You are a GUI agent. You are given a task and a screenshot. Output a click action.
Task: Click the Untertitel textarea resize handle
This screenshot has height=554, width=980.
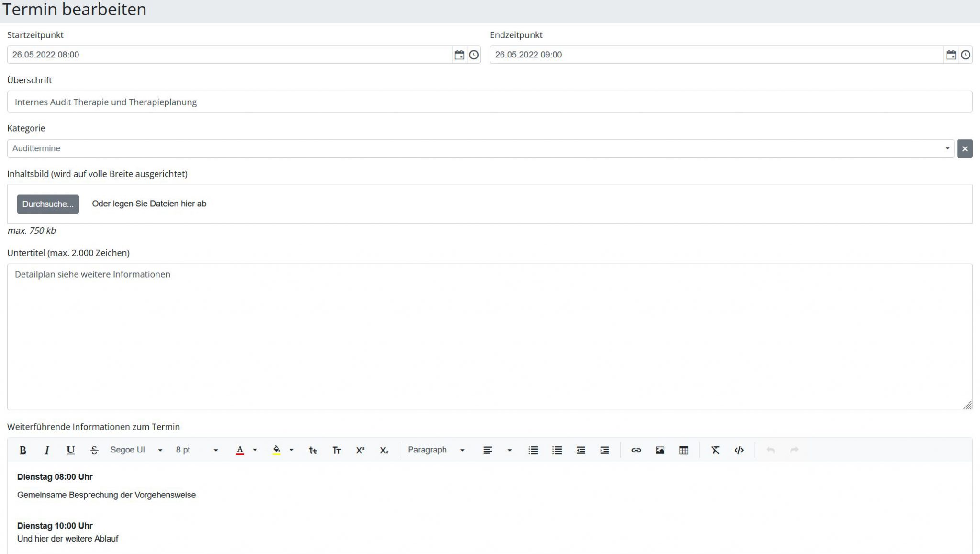click(967, 405)
